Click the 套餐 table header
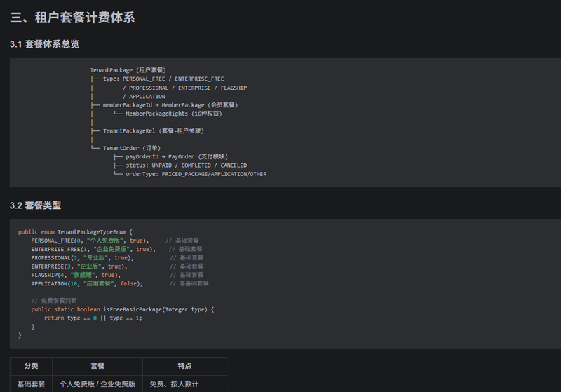 tap(97, 366)
